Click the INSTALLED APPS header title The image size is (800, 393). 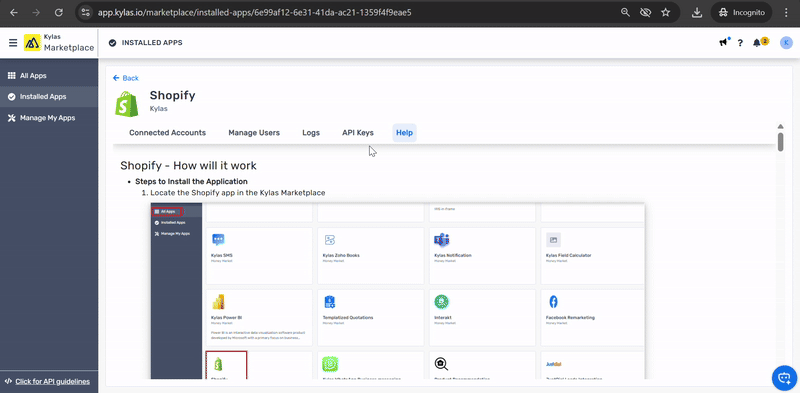(x=152, y=43)
